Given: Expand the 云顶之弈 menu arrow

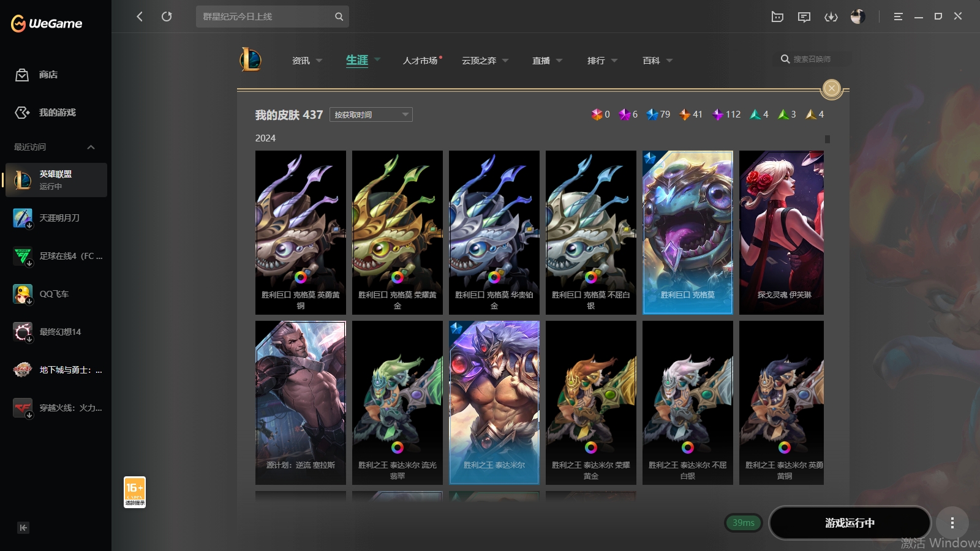Looking at the screenshot, I should click(505, 61).
